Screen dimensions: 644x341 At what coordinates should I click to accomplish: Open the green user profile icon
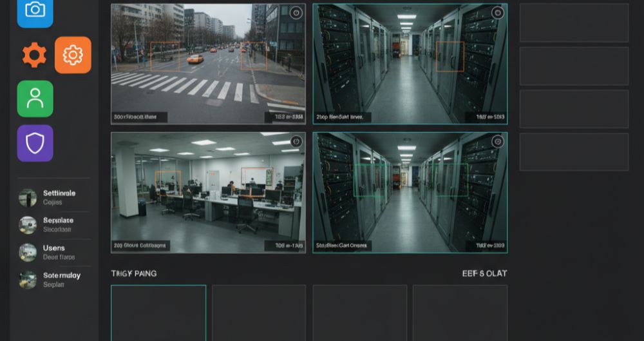(35, 99)
